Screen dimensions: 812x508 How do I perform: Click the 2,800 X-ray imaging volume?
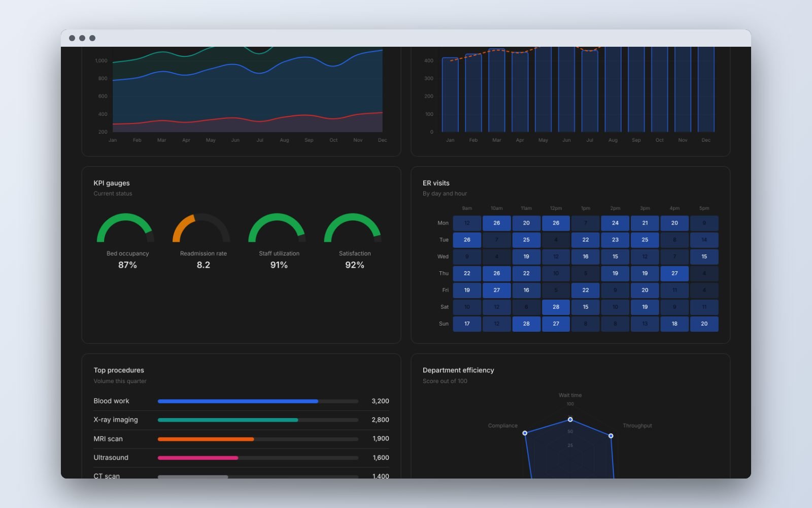380,420
